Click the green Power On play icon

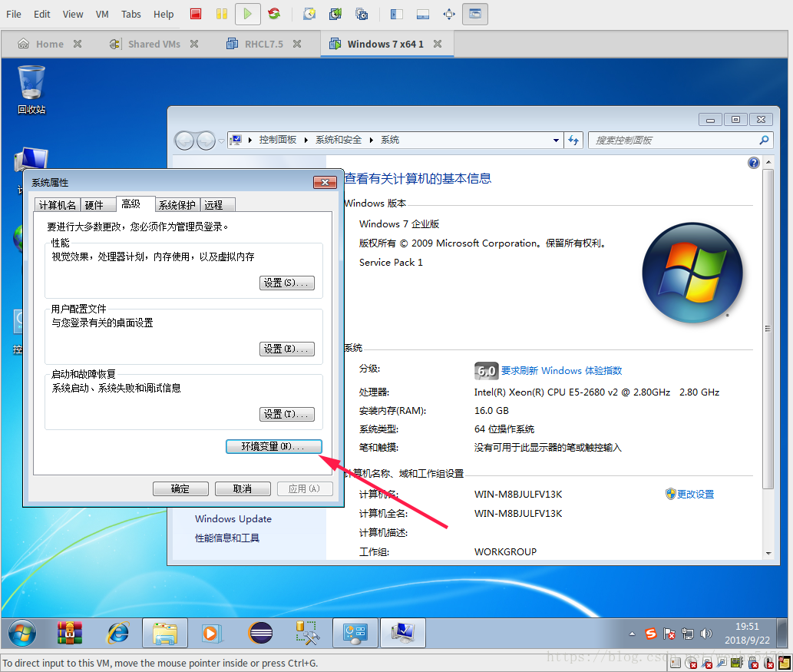[247, 14]
